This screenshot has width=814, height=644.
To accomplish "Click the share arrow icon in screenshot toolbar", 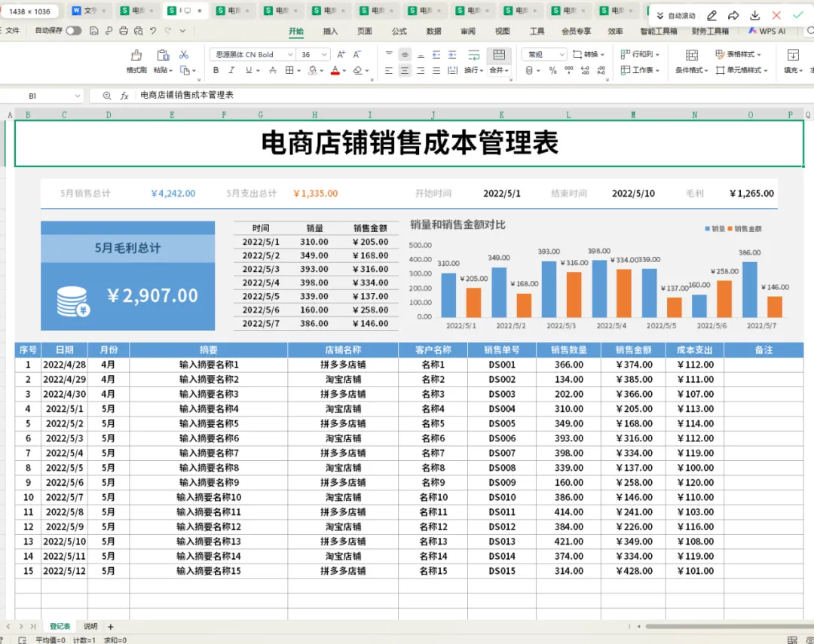I will pyautogui.click(x=733, y=16).
